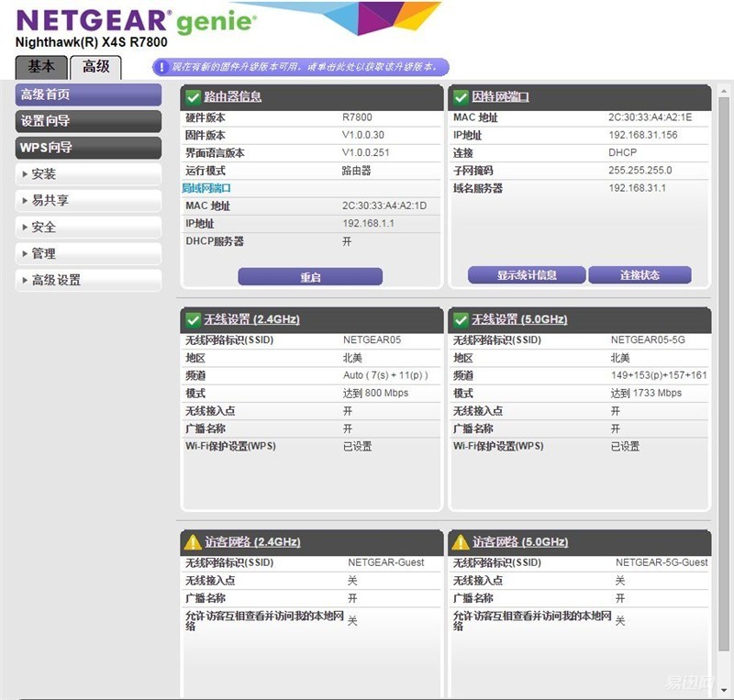Expand the 安全 sidebar section
Viewport: 734px width, 700px height.
click(x=88, y=227)
